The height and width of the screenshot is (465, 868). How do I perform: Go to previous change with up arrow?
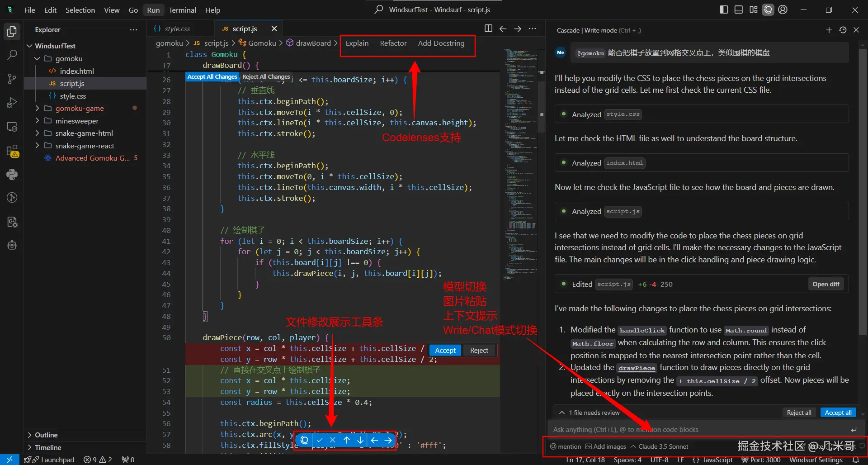(347, 440)
